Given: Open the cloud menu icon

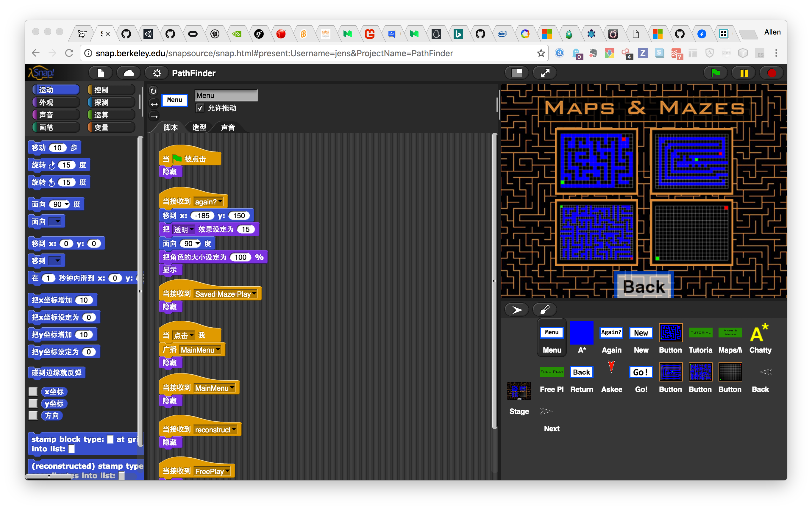Looking at the screenshot, I should pos(129,73).
